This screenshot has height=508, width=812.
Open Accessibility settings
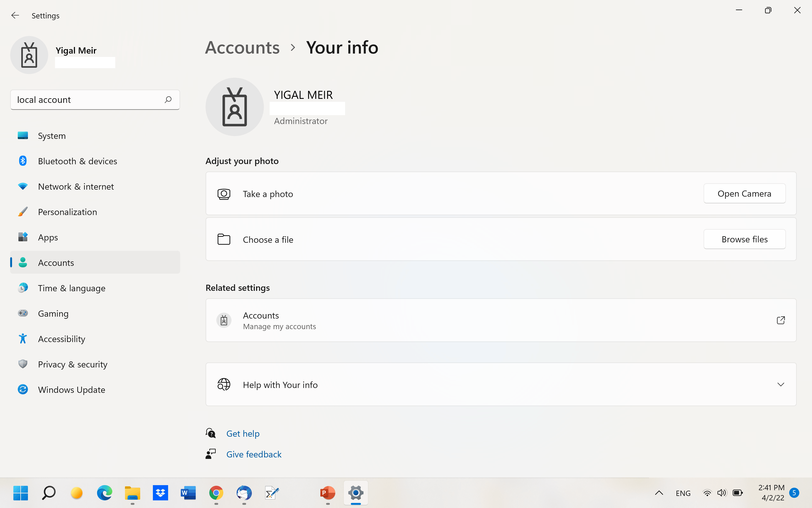[95, 339]
